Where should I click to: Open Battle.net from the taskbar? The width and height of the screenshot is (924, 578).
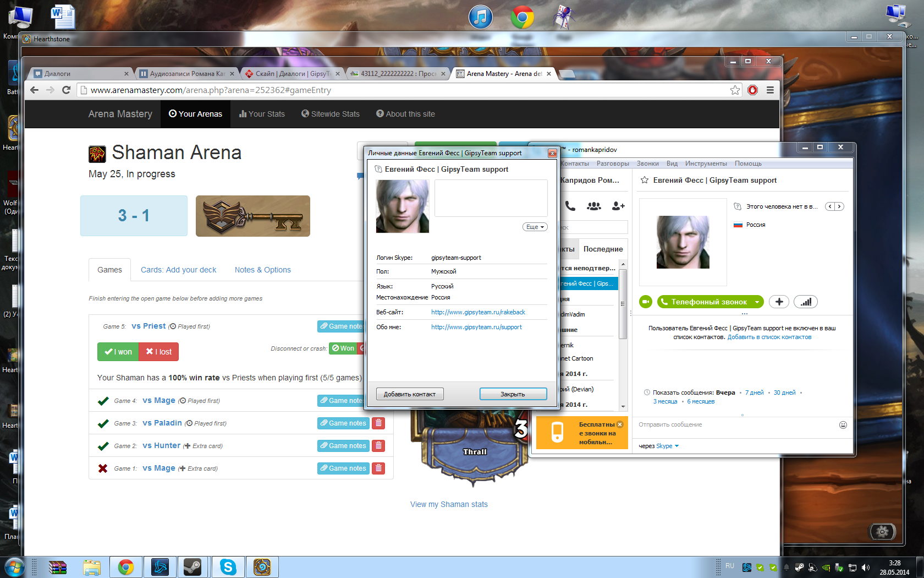[159, 567]
